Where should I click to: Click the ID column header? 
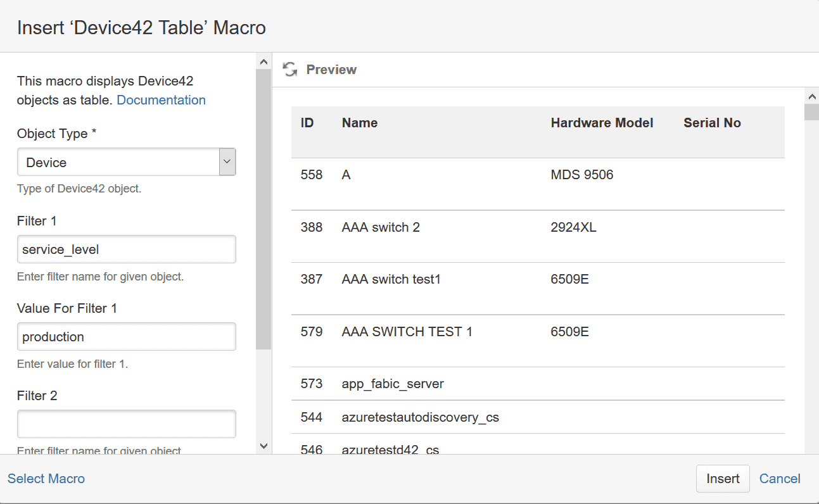[x=307, y=123]
